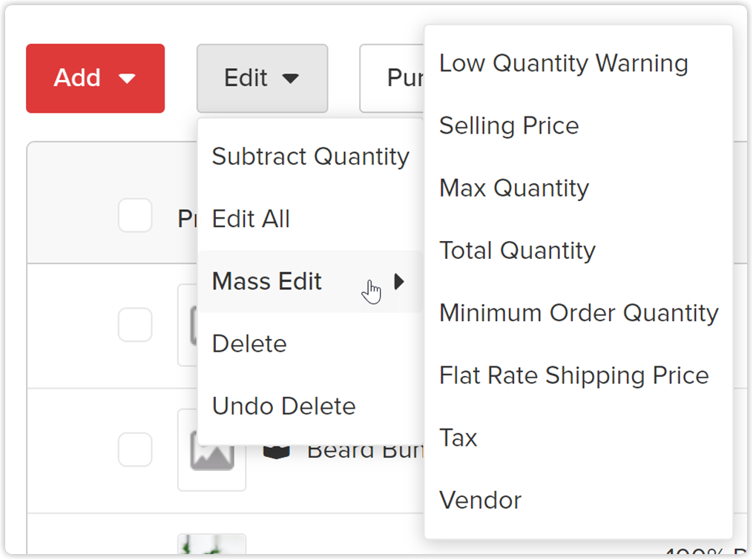Click the box icon beside Beard product name
The height and width of the screenshot is (560, 753).
click(276, 452)
